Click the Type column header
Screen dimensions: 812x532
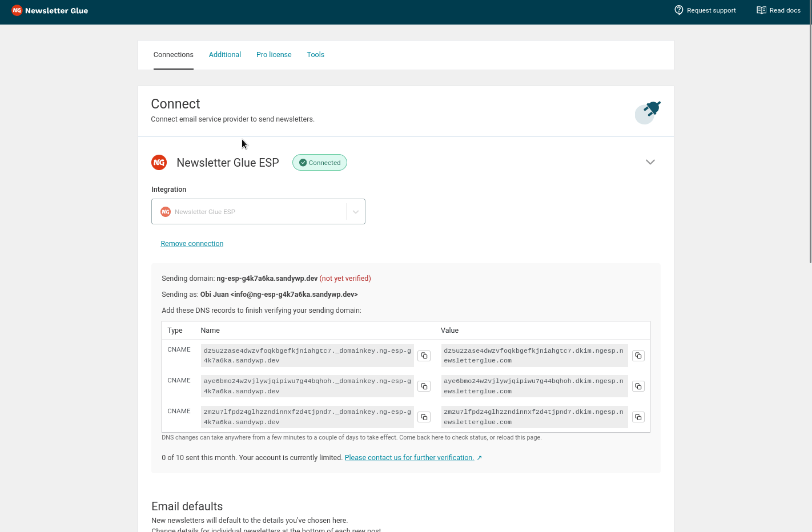pos(175,331)
